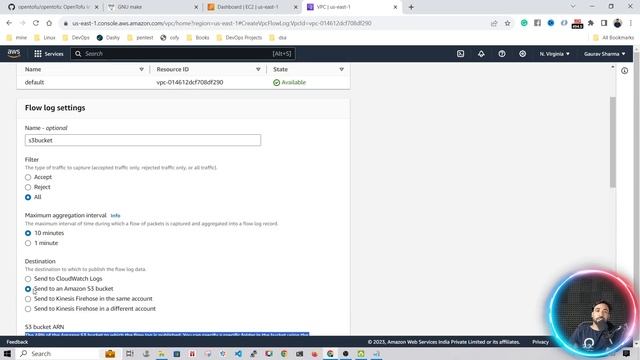Open the AWS help question mark menu
This screenshot has height=360, width=640.
click(x=502, y=54)
